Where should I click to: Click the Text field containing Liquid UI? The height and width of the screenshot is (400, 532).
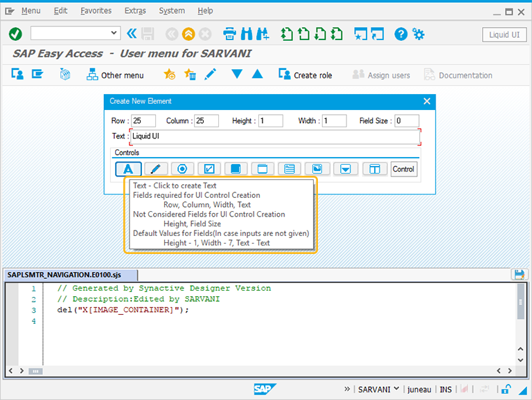275,136
